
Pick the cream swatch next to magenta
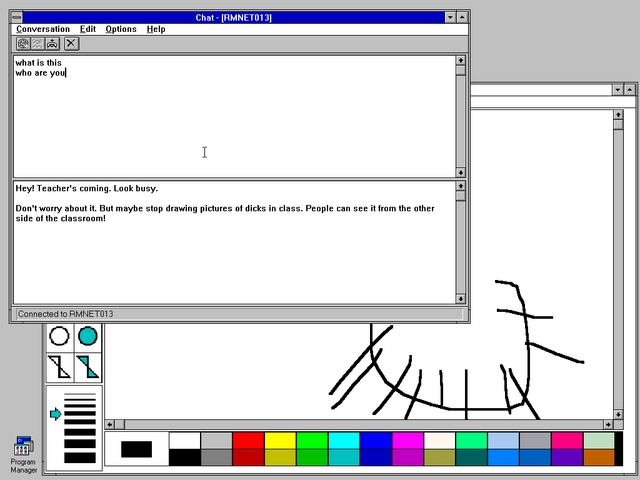pos(440,441)
